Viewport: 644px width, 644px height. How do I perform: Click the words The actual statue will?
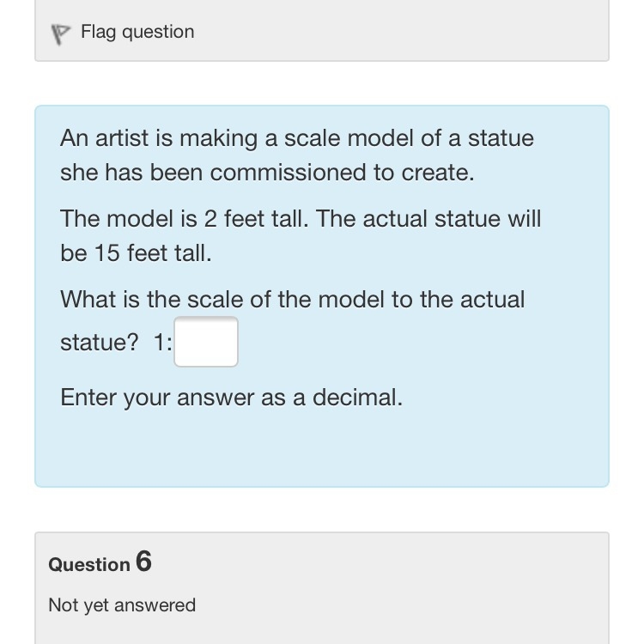click(x=428, y=218)
